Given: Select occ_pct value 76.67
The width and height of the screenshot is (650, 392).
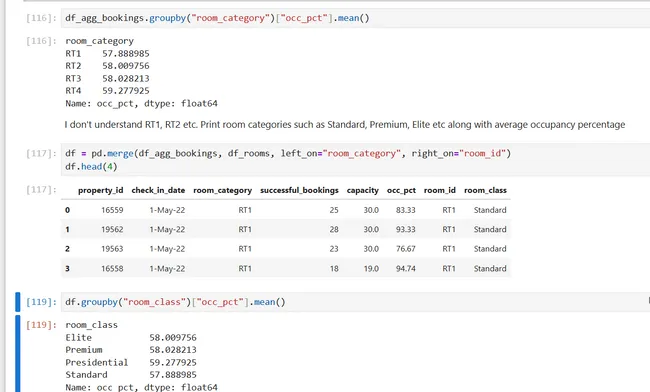Looking at the screenshot, I should (x=405, y=249).
